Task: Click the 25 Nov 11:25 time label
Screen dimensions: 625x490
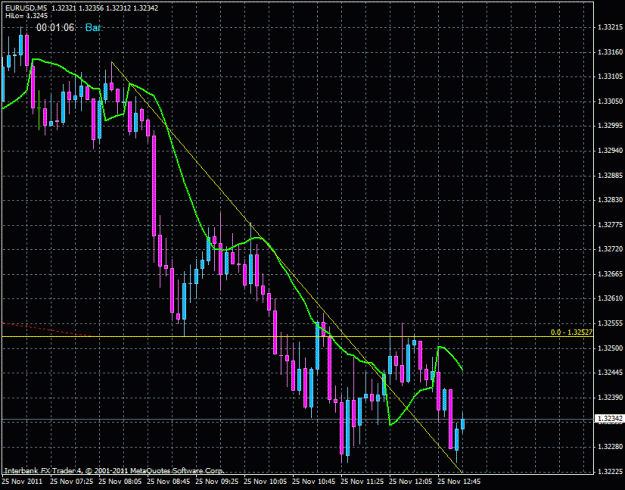Action: click(x=363, y=481)
